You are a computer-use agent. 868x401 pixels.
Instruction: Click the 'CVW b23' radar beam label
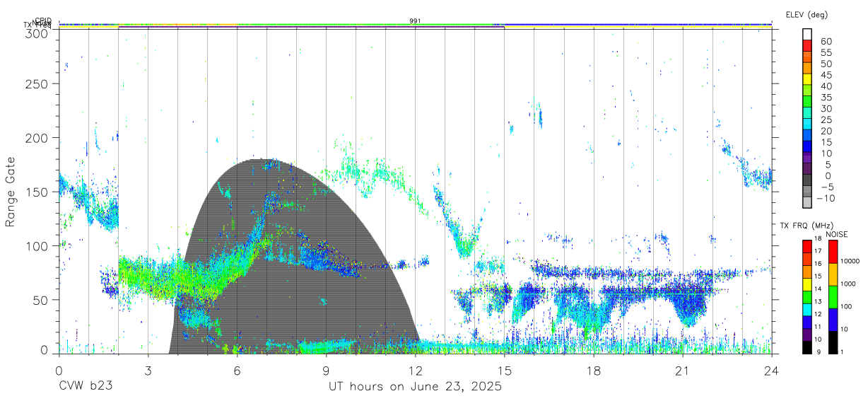(x=86, y=386)
